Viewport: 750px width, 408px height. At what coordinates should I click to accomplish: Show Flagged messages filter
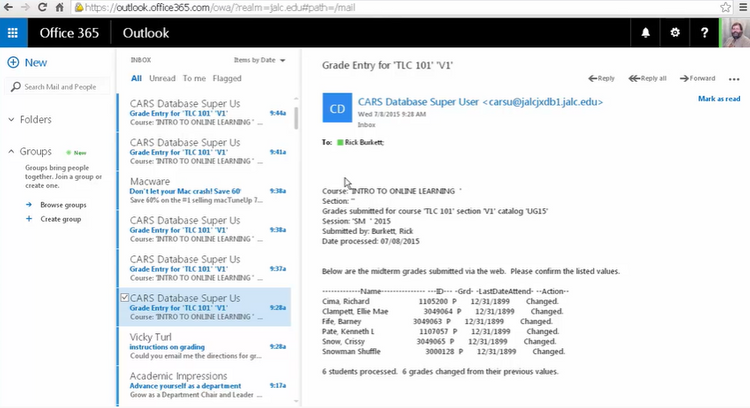pos(227,78)
